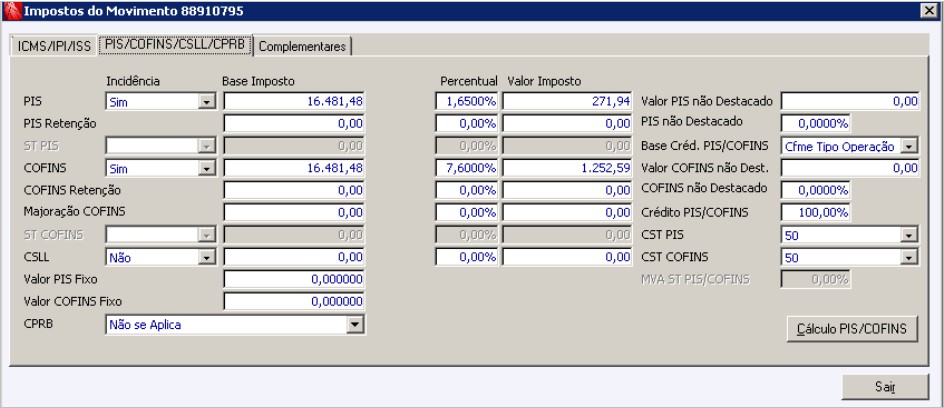The height and width of the screenshot is (408, 944).
Task: Close the Impostos do Movimento window
Action: [931, 10]
